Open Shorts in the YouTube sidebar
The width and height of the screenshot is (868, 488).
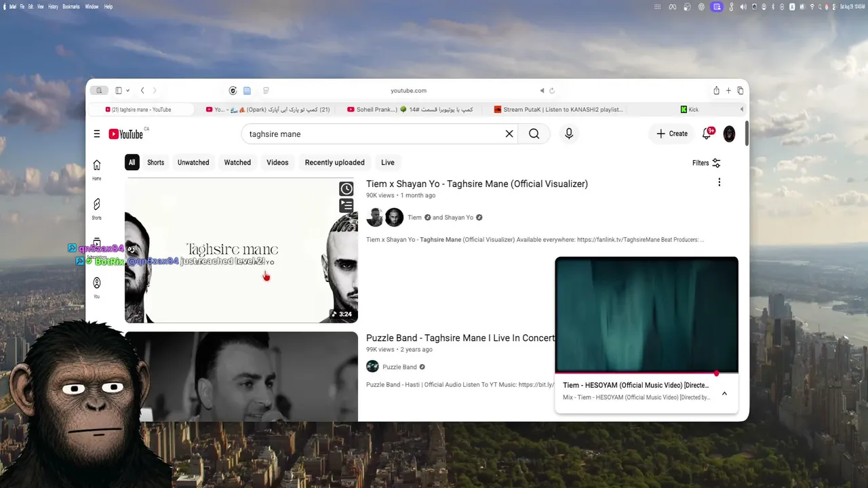point(97,209)
